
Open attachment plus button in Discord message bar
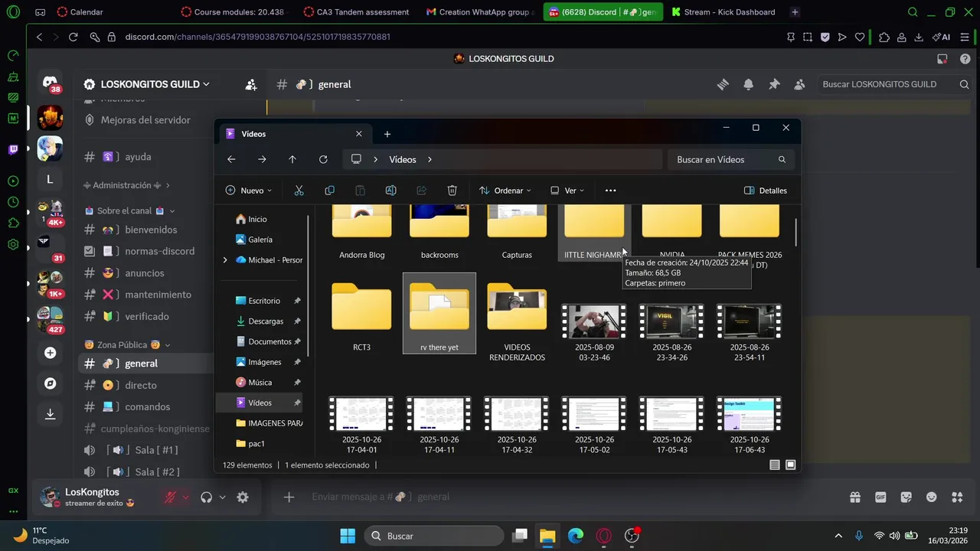289,497
